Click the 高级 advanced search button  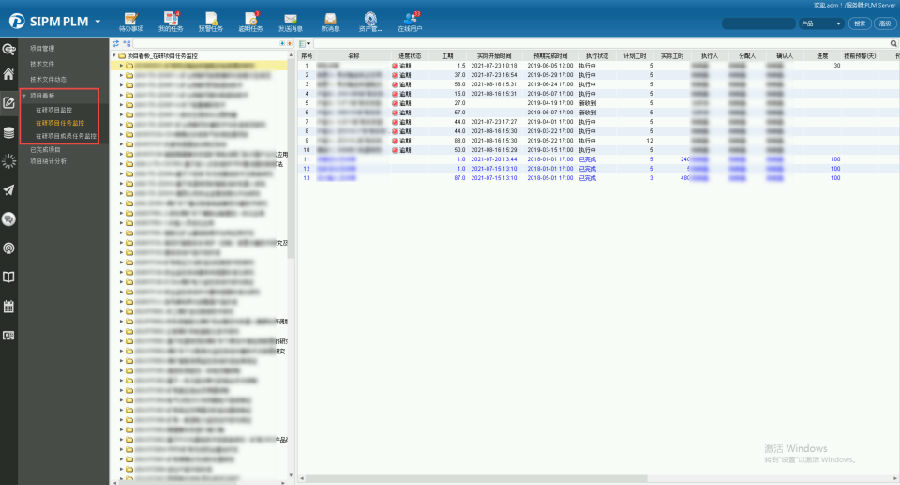coord(885,24)
